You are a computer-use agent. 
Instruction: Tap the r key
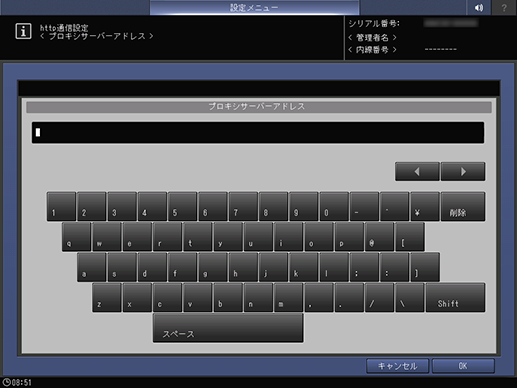(x=167, y=237)
